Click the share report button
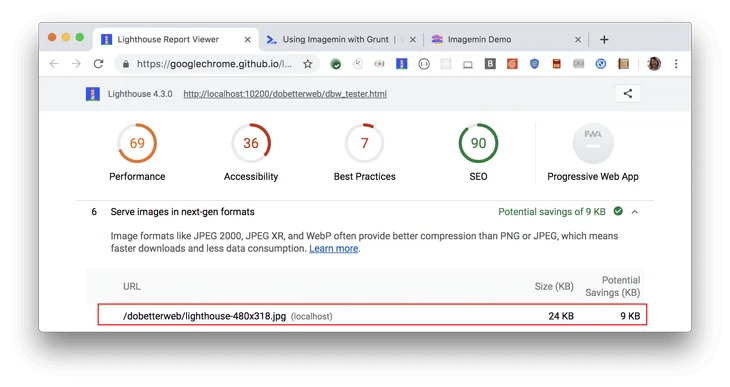Image resolution: width=730 pixels, height=387 pixels. pyautogui.click(x=628, y=94)
